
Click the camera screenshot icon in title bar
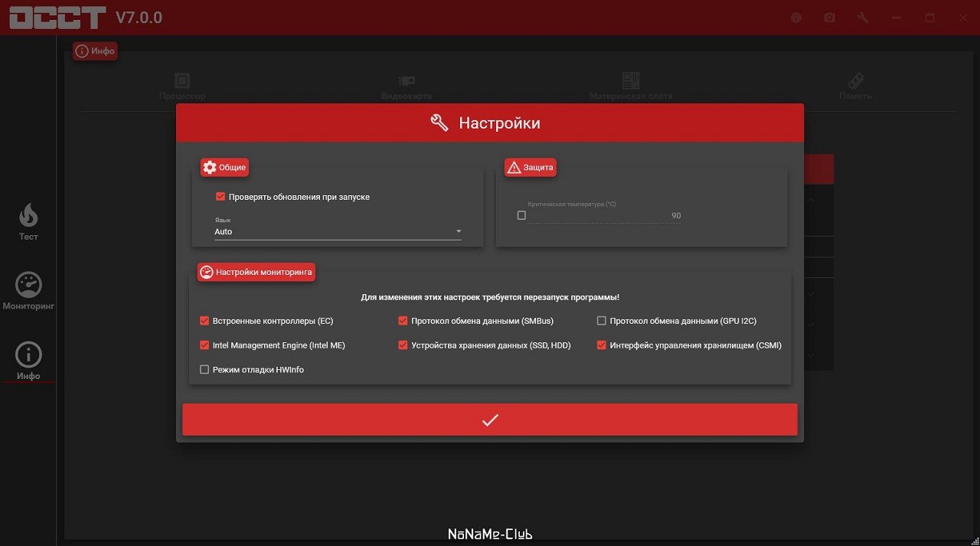click(829, 18)
